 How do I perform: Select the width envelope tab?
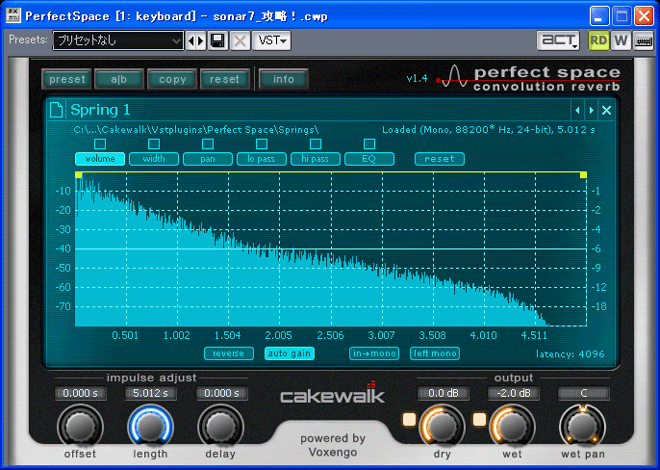coord(154,159)
